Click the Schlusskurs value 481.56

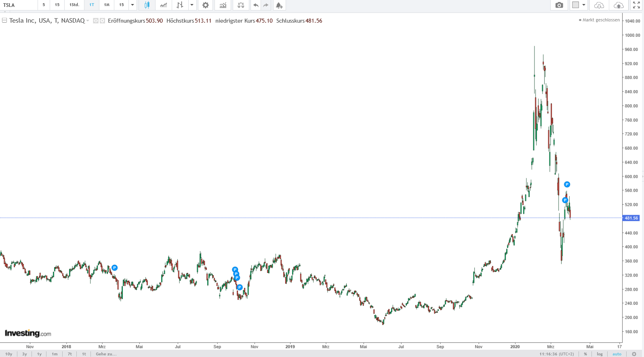point(314,21)
